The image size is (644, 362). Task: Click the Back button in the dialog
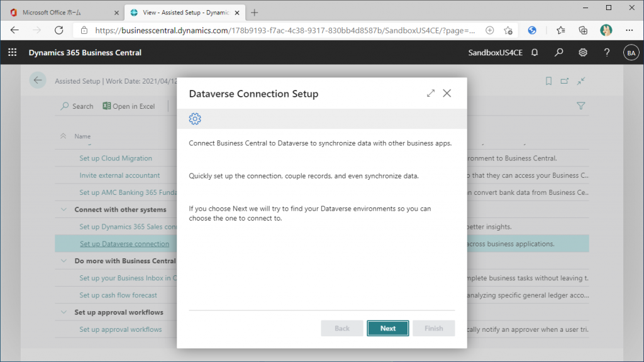click(x=341, y=328)
